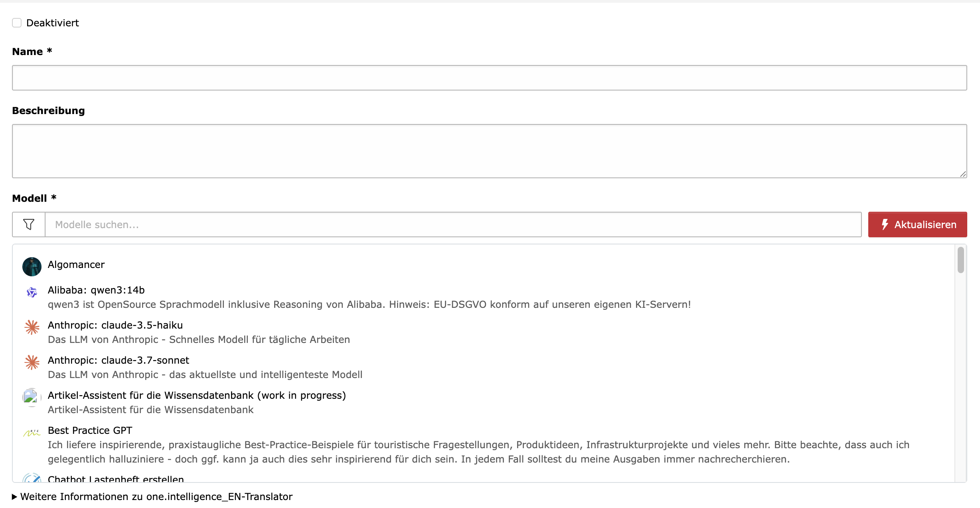Click the claude-3.5-haiku Anthropic icon

[32, 327]
